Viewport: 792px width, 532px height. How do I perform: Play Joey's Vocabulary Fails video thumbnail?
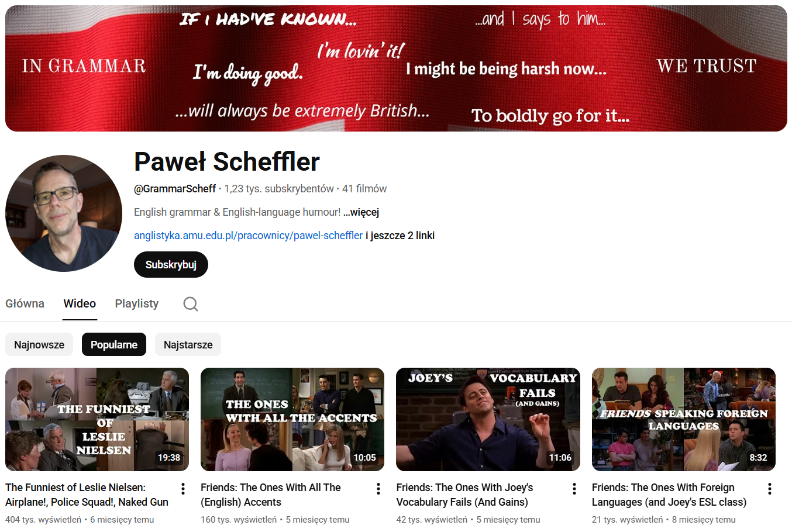pos(488,419)
